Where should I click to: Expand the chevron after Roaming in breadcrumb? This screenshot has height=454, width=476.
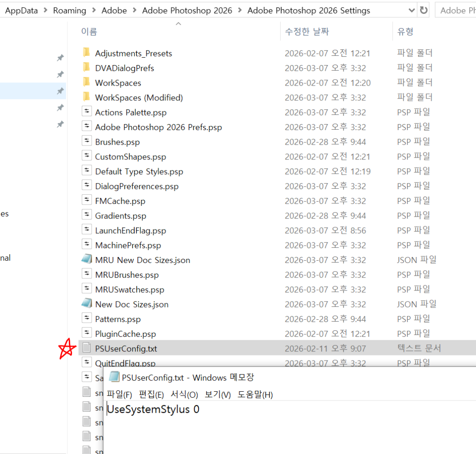coord(94,10)
